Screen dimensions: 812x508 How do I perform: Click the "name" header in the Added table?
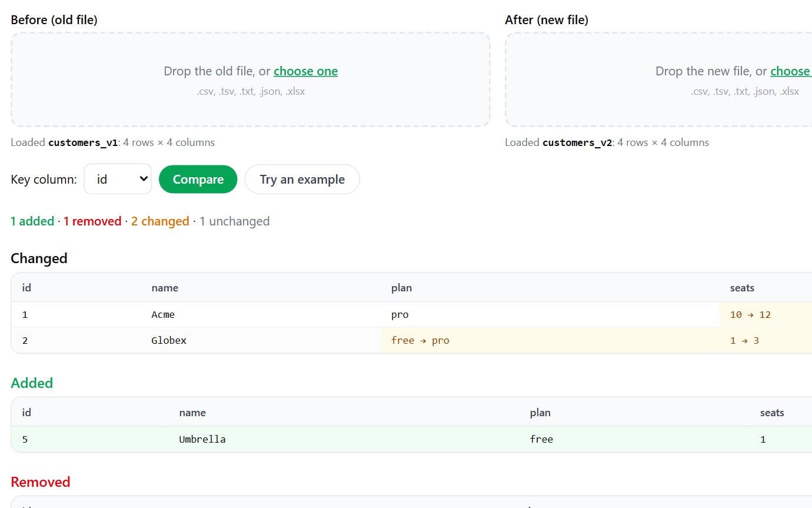pyautogui.click(x=192, y=413)
